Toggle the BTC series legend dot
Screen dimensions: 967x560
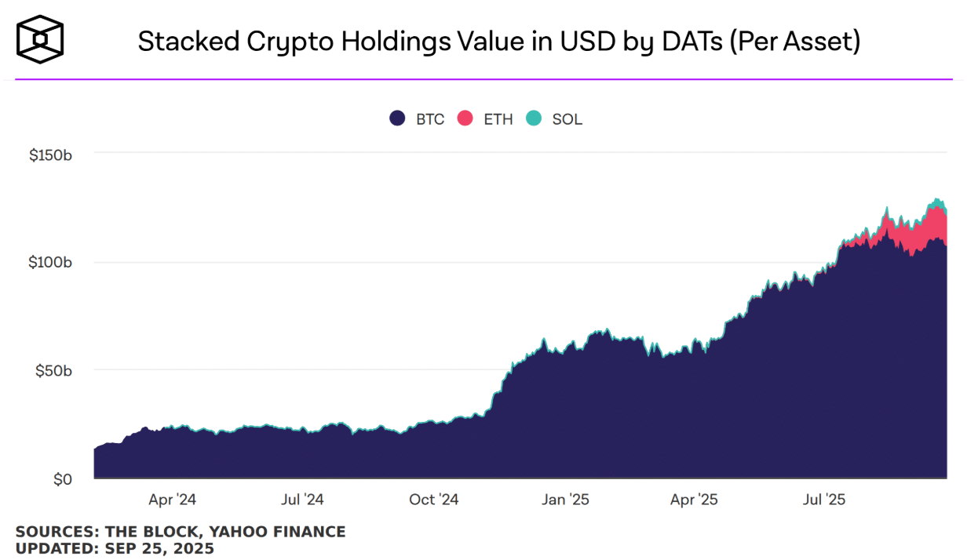pyautogui.click(x=397, y=119)
